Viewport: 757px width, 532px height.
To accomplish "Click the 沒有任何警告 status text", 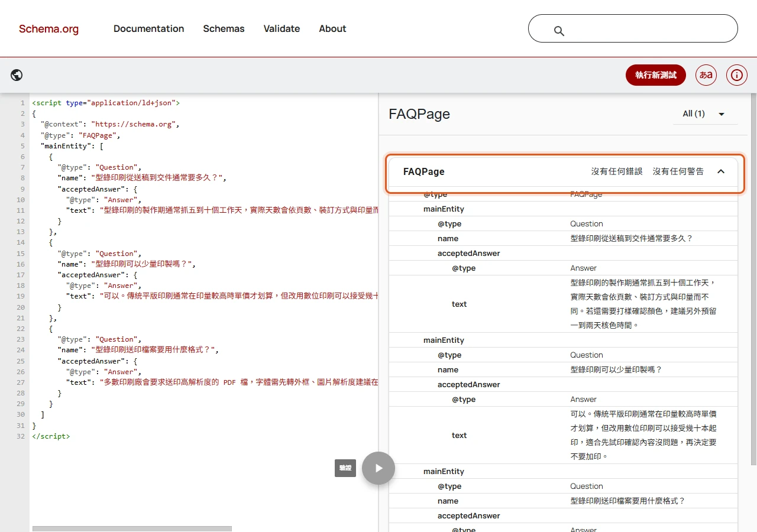I will tap(678, 171).
